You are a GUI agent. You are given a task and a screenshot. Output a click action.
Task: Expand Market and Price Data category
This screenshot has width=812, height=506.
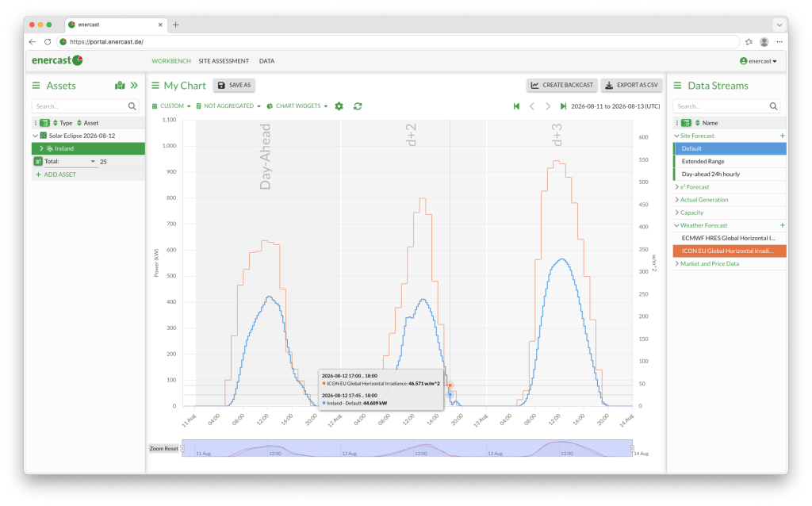tap(677, 263)
